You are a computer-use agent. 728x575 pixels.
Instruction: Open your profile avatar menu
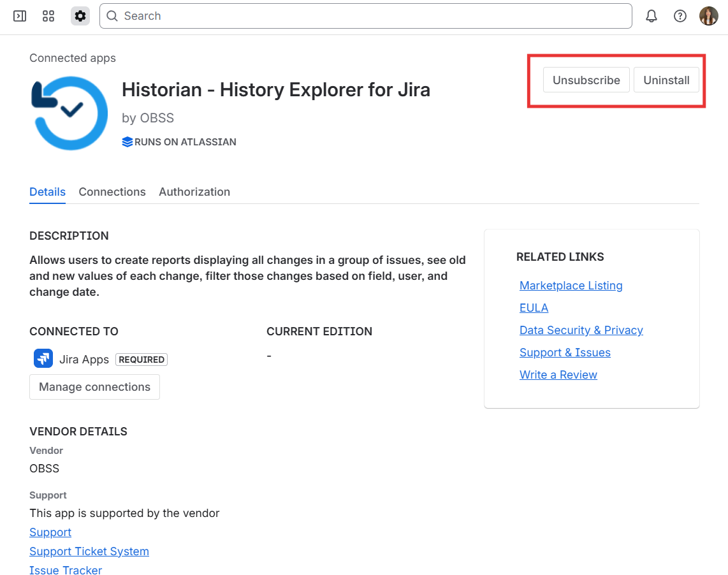tap(708, 16)
